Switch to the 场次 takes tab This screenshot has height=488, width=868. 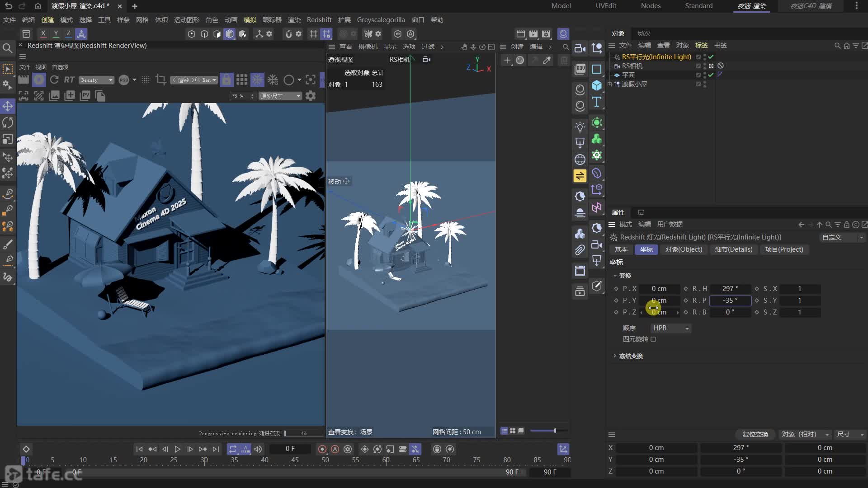644,33
